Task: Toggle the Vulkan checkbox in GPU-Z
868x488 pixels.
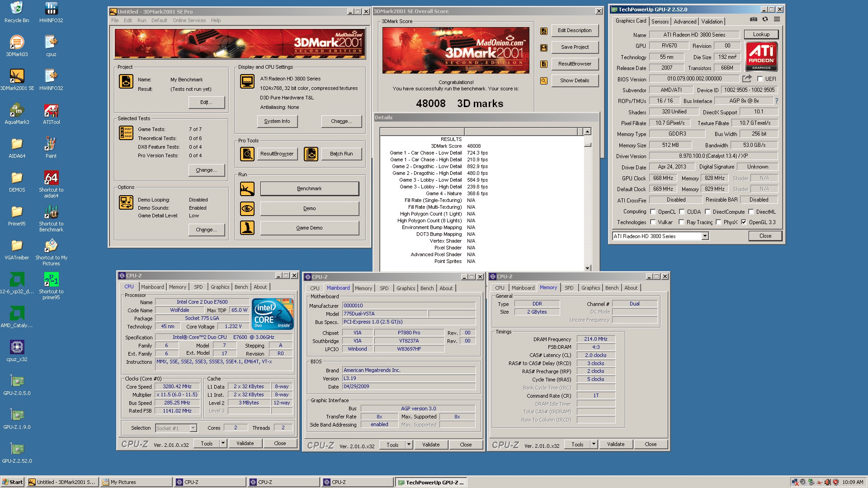Action: pyautogui.click(x=653, y=222)
